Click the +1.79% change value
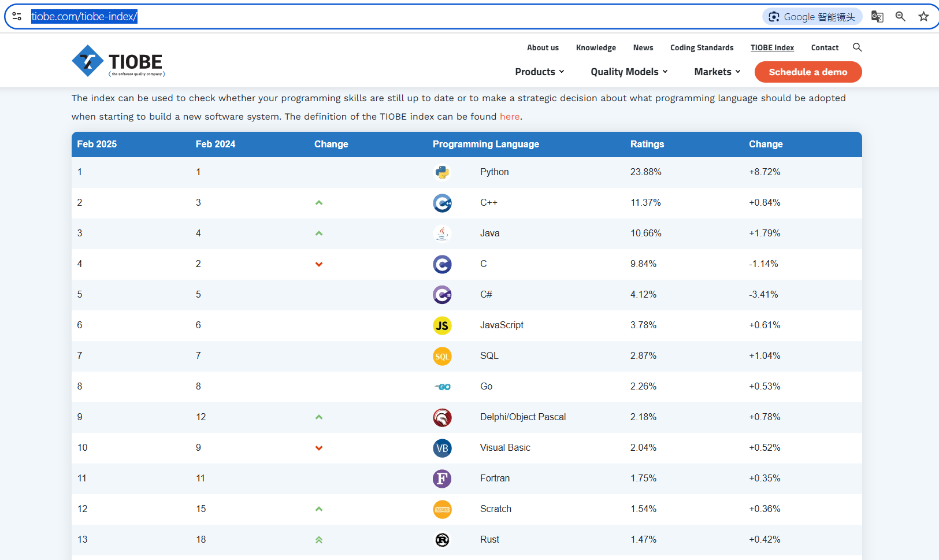Image resolution: width=939 pixels, height=560 pixels. coord(764,233)
